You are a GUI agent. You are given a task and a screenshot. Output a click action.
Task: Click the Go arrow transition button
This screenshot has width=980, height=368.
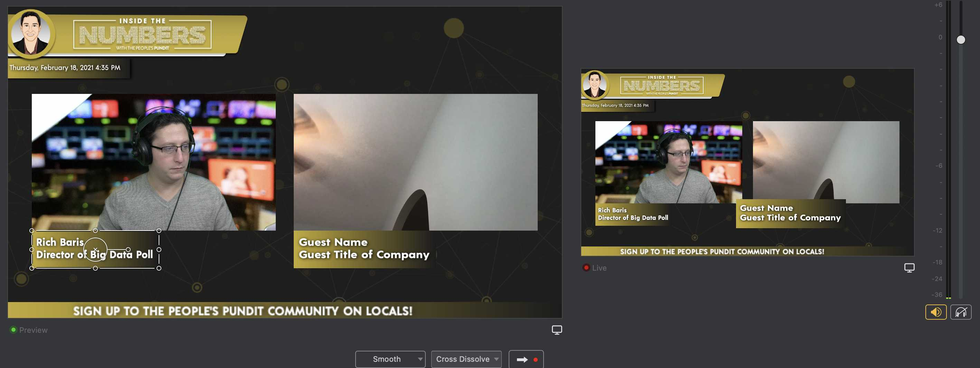[526, 359]
